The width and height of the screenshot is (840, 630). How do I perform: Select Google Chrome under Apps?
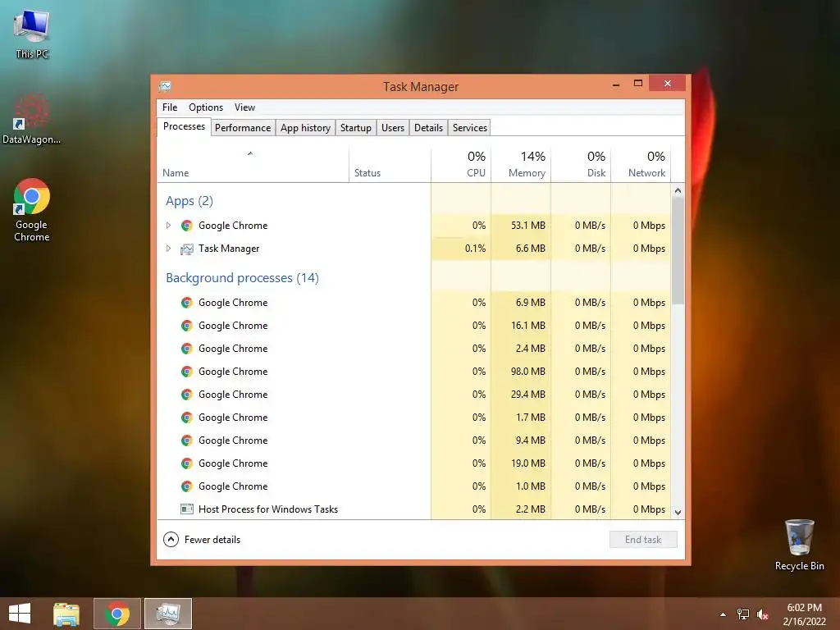point(414,226)
